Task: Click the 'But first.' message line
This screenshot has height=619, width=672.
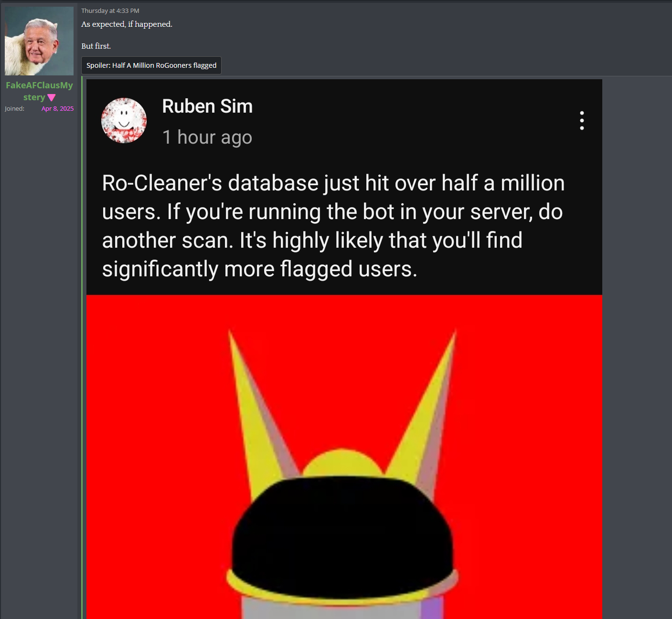Action: point(96,46)
